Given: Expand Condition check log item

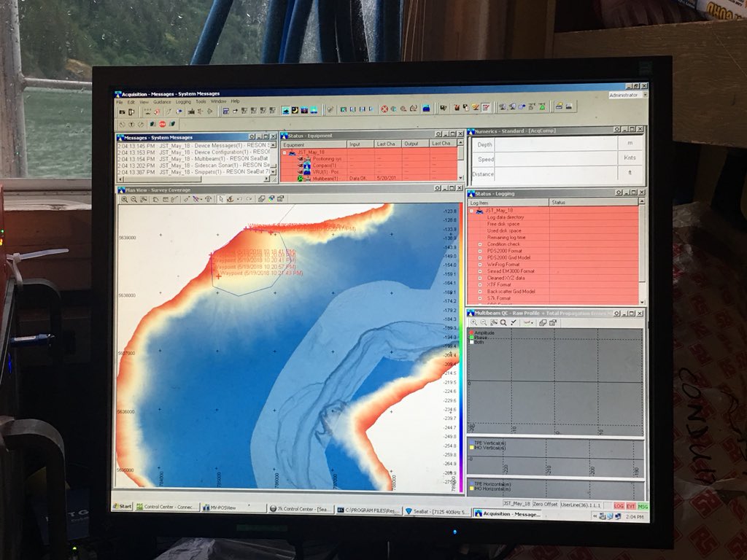Looking at the screenshot, I should (480, 244).
